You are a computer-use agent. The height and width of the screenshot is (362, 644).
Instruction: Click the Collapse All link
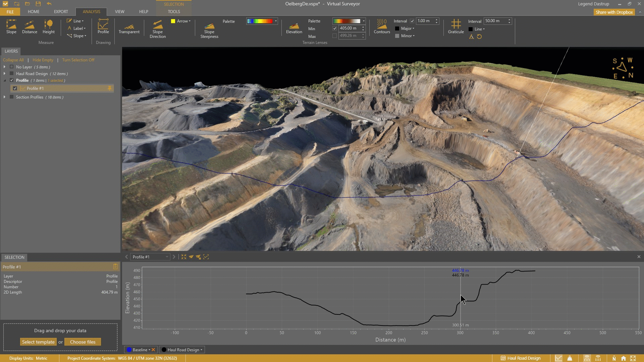(x=13, y=60)
